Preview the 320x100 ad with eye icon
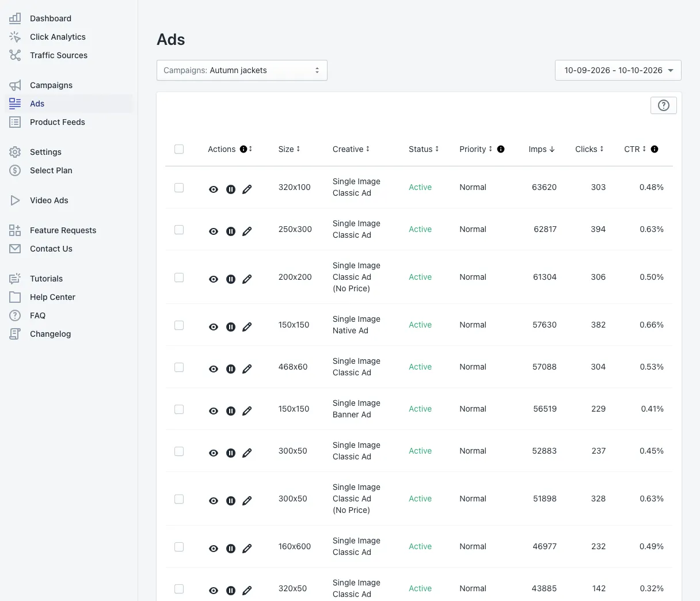This screenshot has width=700, height=601. 214,189
